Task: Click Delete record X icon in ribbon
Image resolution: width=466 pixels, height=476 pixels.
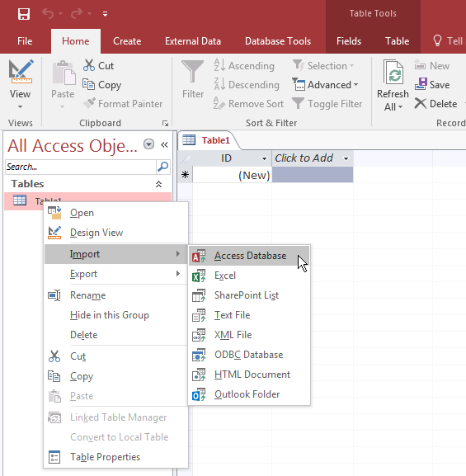Action: click(421, 103)
